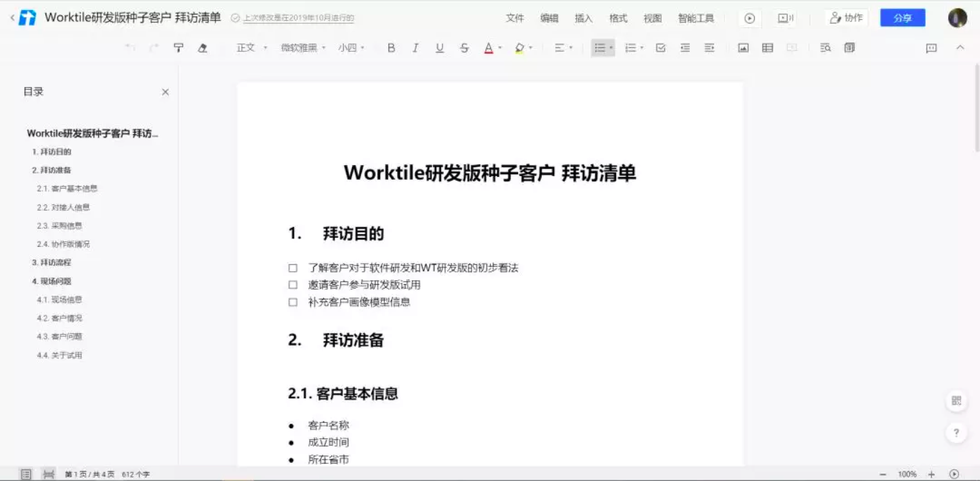Click the find and replace icon

825,48
